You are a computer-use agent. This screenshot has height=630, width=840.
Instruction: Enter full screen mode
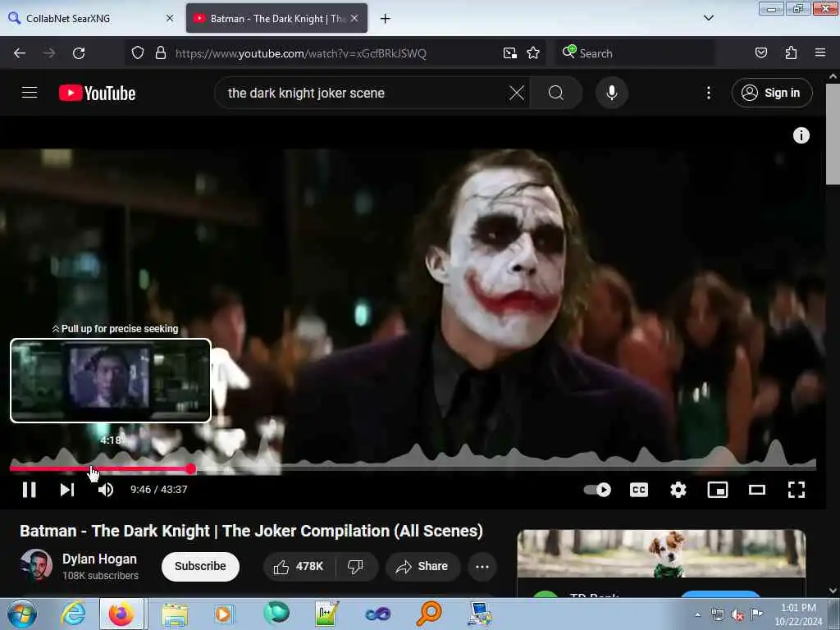(x=796, y=490)
